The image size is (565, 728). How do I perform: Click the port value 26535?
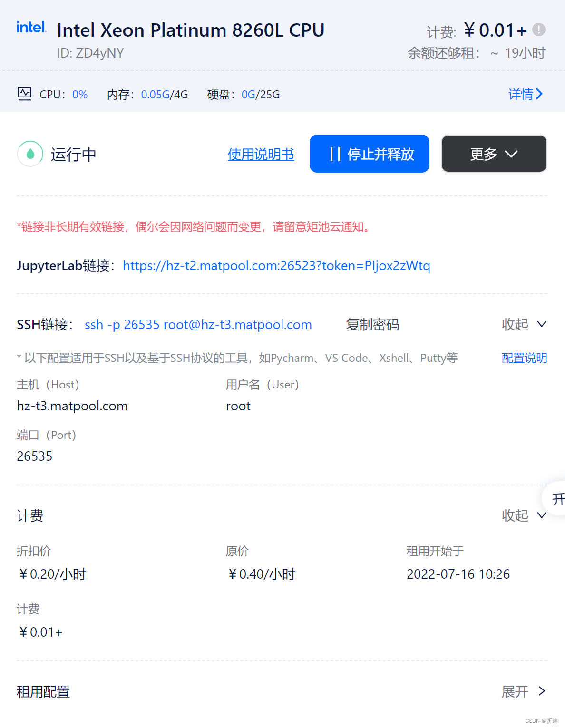35,456
